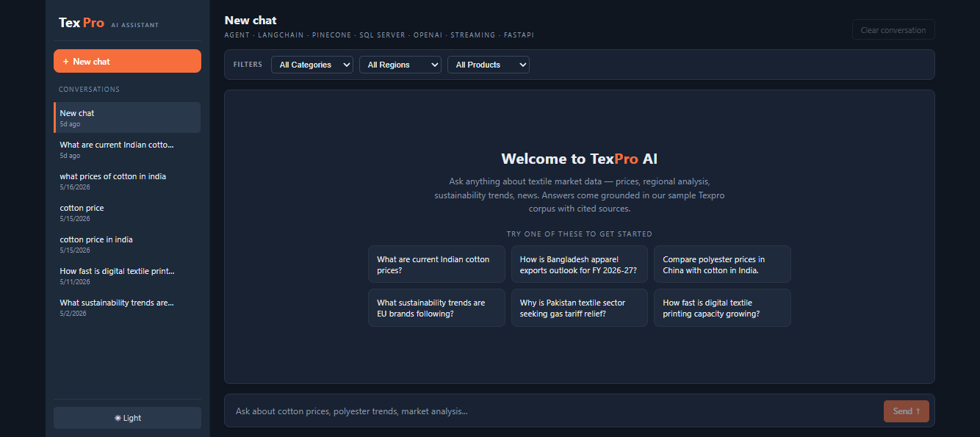The height and width of the screenshot is (437, 980).
Task: Choose suggestion about Pakistan gas tariff relief
Action: click(x=580, y=308)
